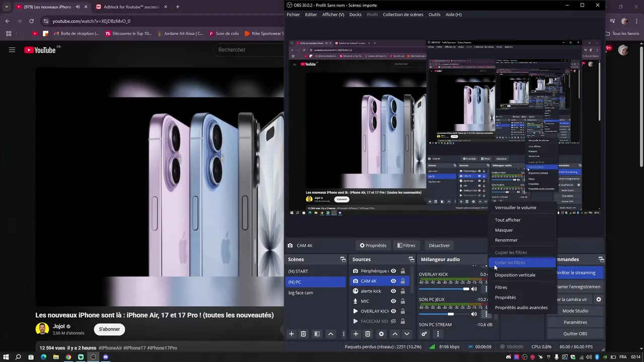The width and height of the screenshot is (644, 362).
Task: Open Docks menu in OBS
Action: [355, 15]
